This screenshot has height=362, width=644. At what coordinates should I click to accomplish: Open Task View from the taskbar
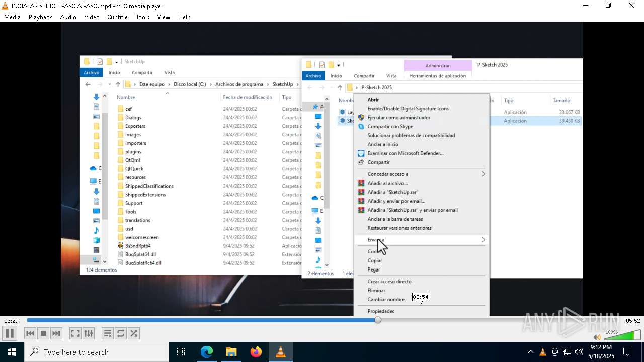pyautogui.click(x=181, y=352)
